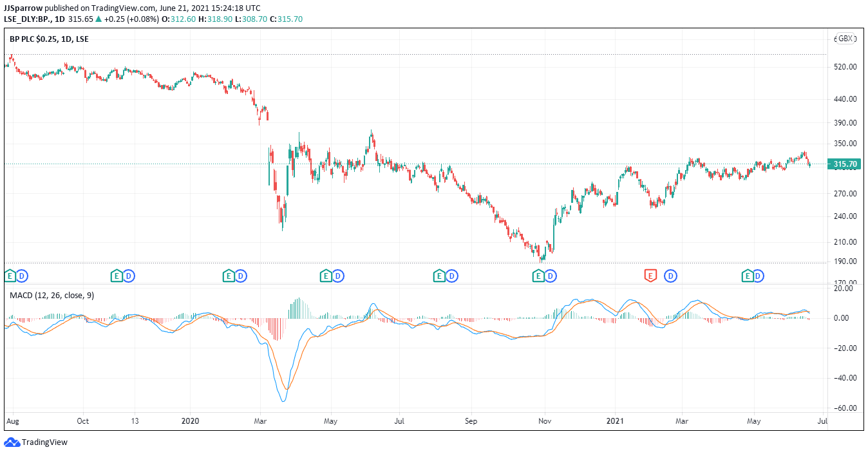Click the 520.00 price axis label
The width and height of the screenshot is (868, 454).
click(x=845, y=67)
